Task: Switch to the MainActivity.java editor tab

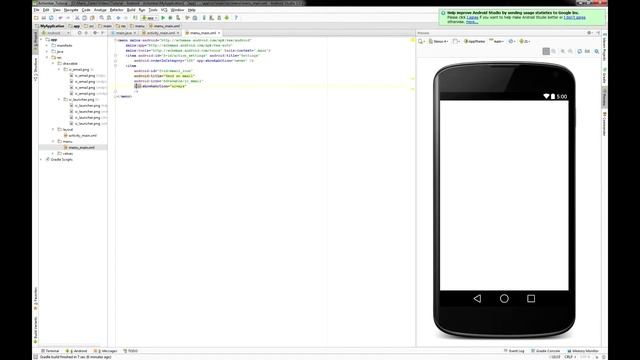Action: [x=124, y=33]
